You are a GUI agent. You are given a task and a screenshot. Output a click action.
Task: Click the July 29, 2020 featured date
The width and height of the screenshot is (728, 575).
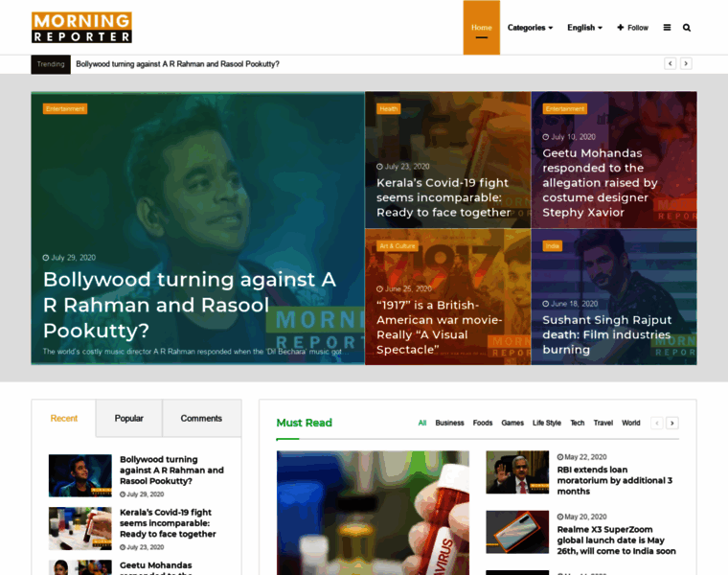click(69, 258)
